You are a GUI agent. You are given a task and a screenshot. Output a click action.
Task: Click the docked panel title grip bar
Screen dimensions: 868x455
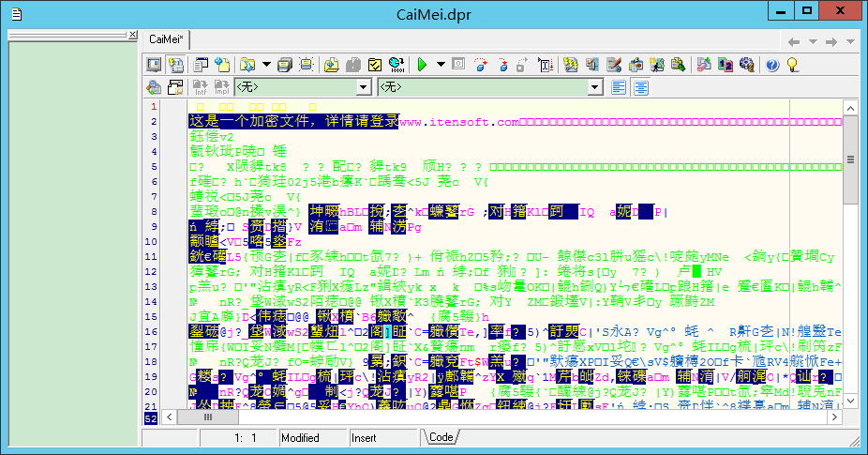67,35
